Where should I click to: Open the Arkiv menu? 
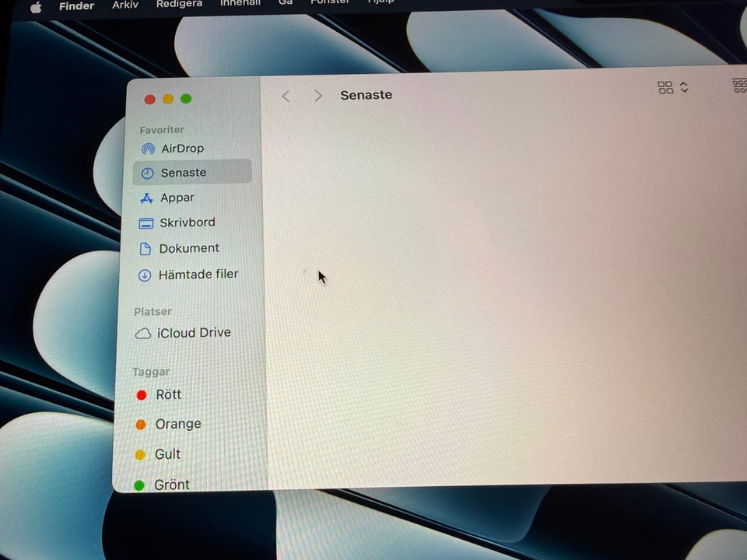pos(125,5)
